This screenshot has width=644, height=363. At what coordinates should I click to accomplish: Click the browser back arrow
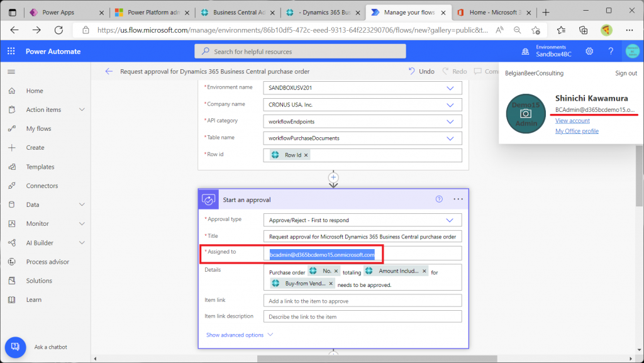pyautogui.click(x=14, y=30)
